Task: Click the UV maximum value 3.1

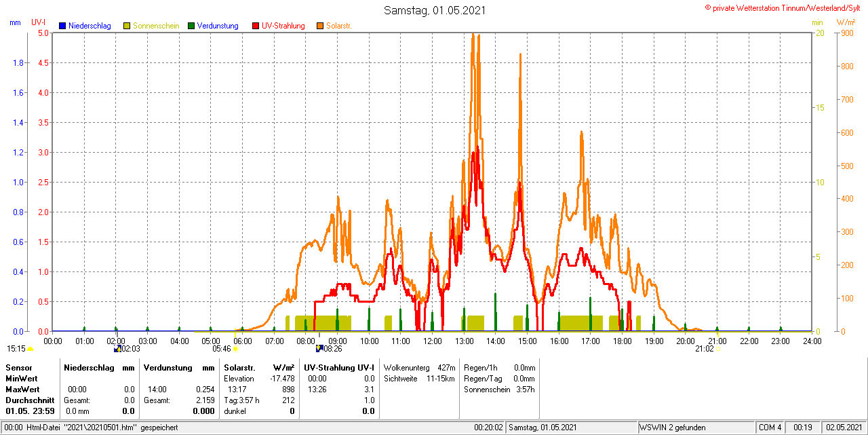Action: [369, 389]
